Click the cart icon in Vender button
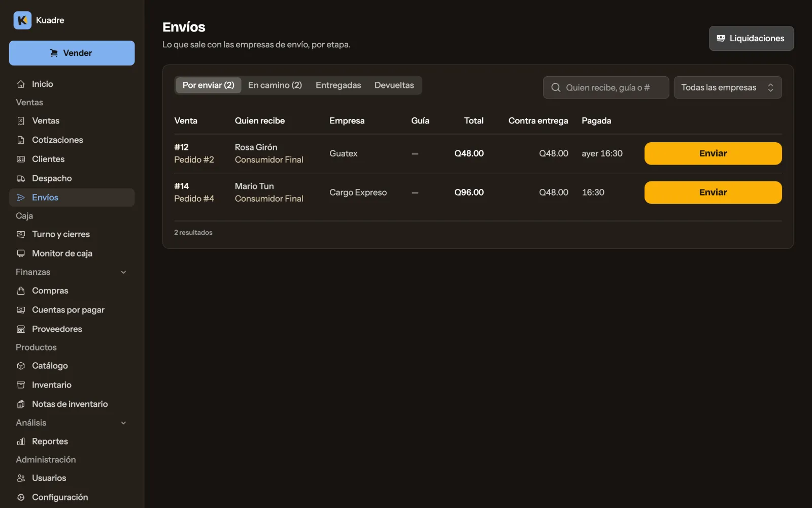Image resolution: width=812 pixels, height=508 pixels. [54, 53]
